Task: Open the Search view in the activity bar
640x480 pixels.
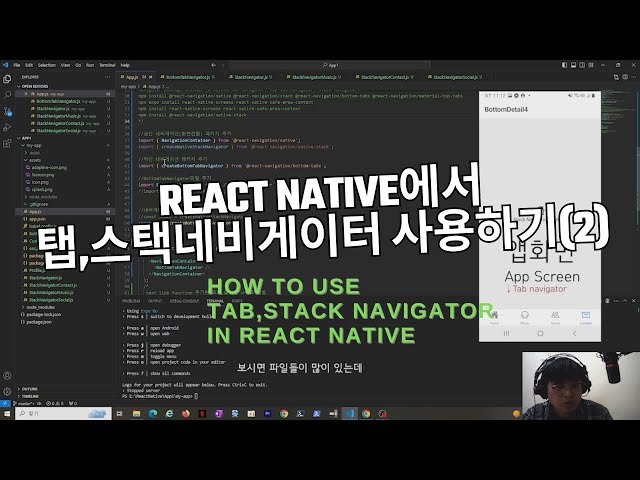Action: (7, 95)
